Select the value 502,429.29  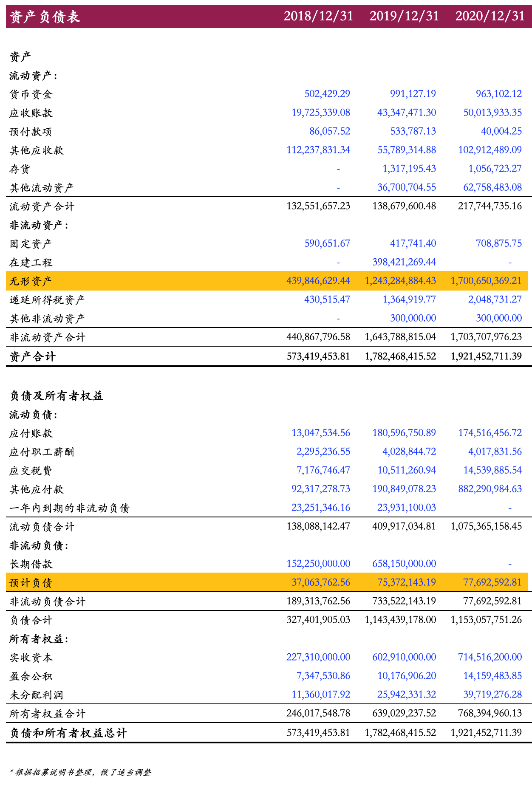point(327,94)
